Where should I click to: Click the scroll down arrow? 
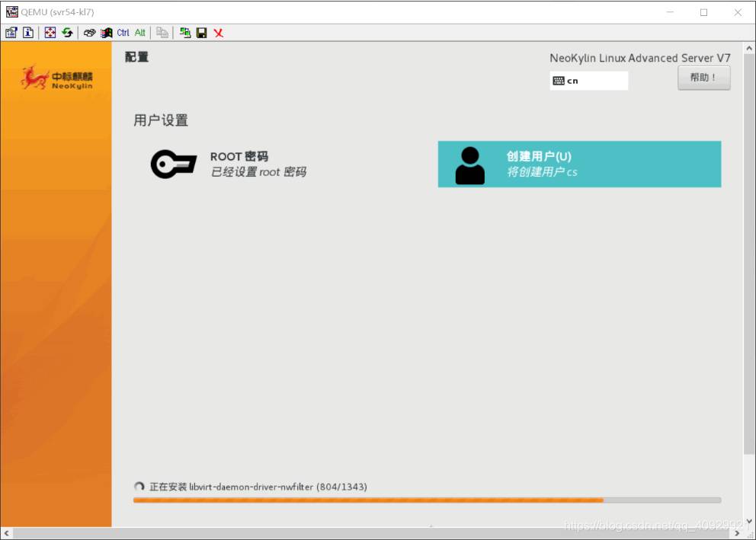click(x=749, y=522)
